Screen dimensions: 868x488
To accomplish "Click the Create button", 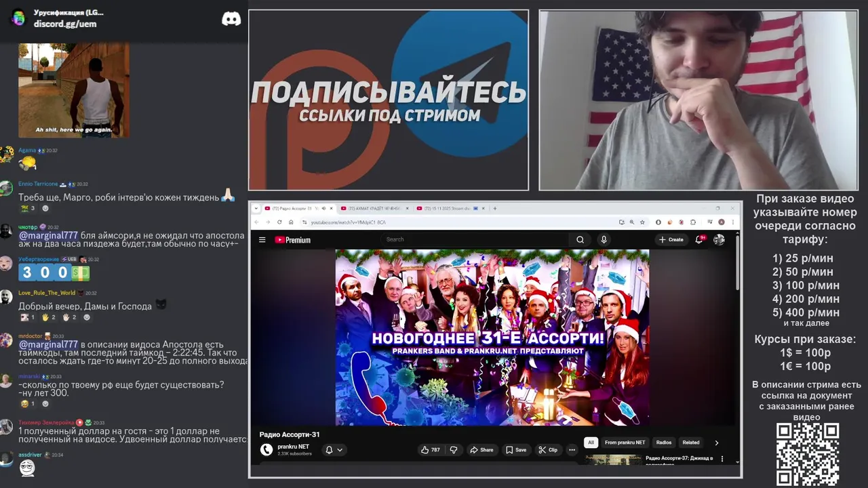I will click(671, 239).
